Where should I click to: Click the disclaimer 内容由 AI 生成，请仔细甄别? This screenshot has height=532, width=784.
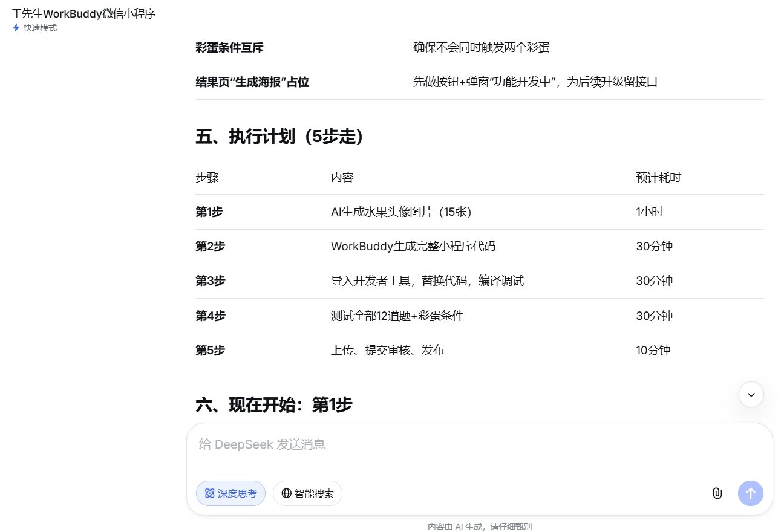tap(480, 527)
